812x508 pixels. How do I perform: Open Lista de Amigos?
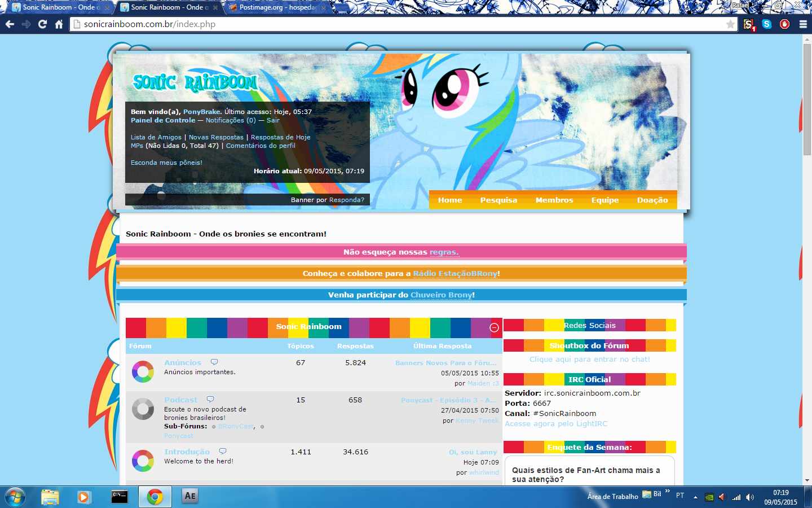(x=156, y=137)
